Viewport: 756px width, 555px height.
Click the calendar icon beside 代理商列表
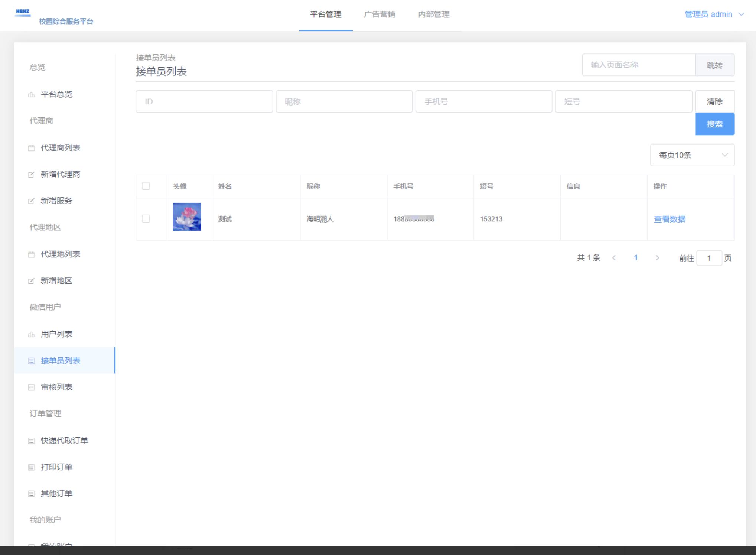(x=31, y=148)
